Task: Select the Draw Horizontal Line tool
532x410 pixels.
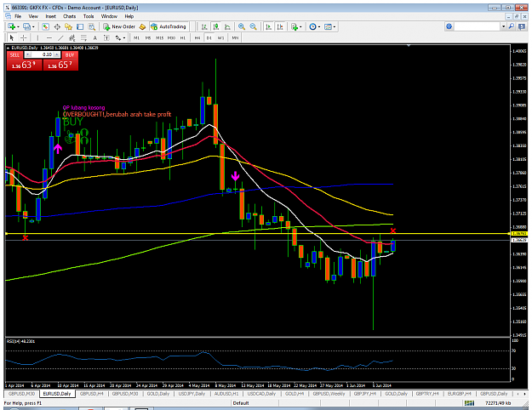Action: tap(49, 37)
